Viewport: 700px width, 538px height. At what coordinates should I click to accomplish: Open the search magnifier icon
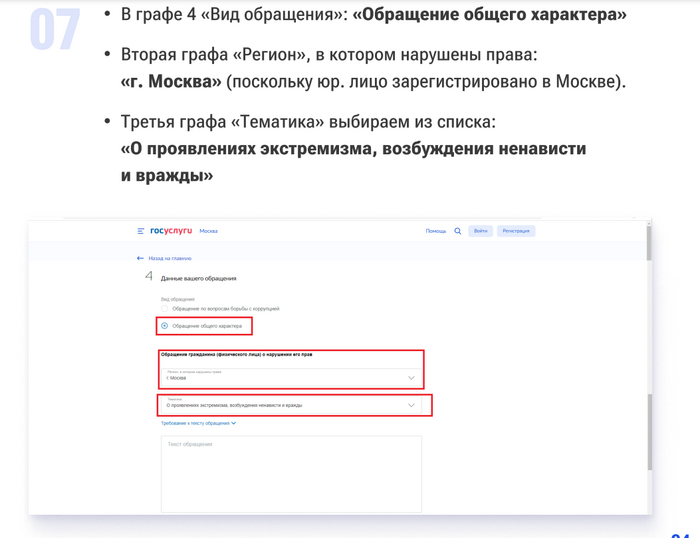pos(458,231)
